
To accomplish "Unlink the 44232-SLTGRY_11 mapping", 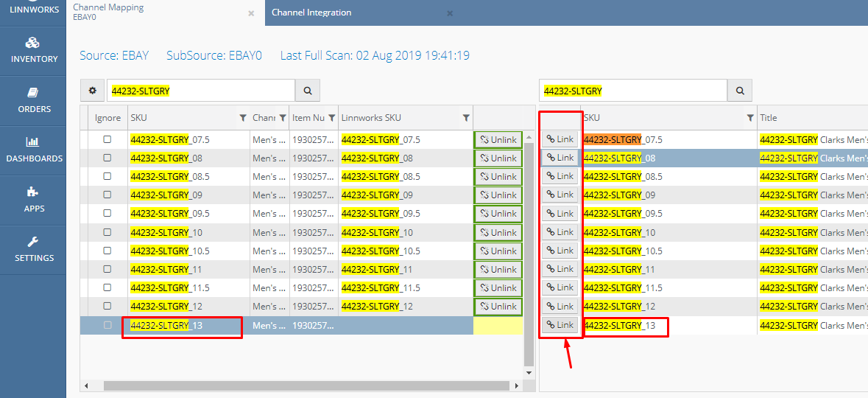I will point(498,270).
